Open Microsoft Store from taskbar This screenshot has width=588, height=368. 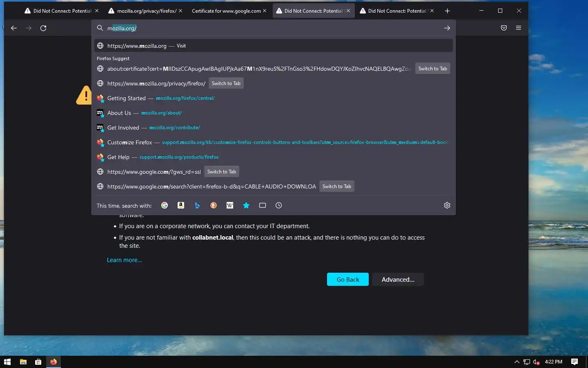38,362
